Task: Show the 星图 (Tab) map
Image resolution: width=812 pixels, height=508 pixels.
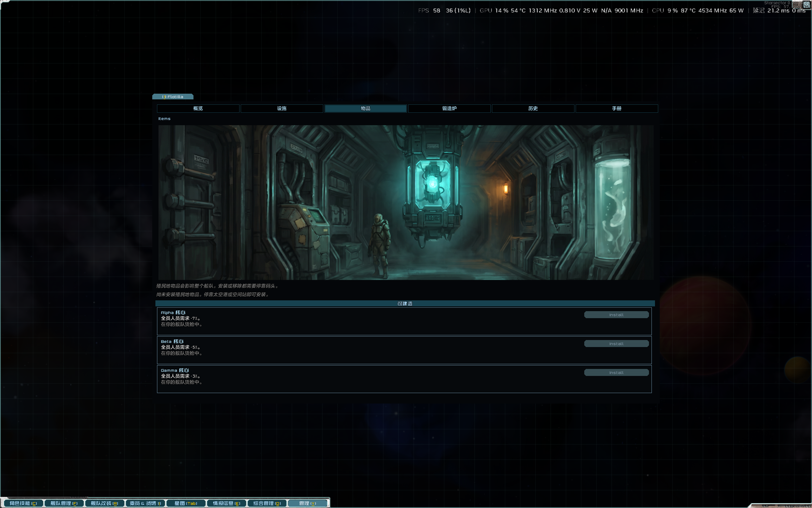Action: 186,503
